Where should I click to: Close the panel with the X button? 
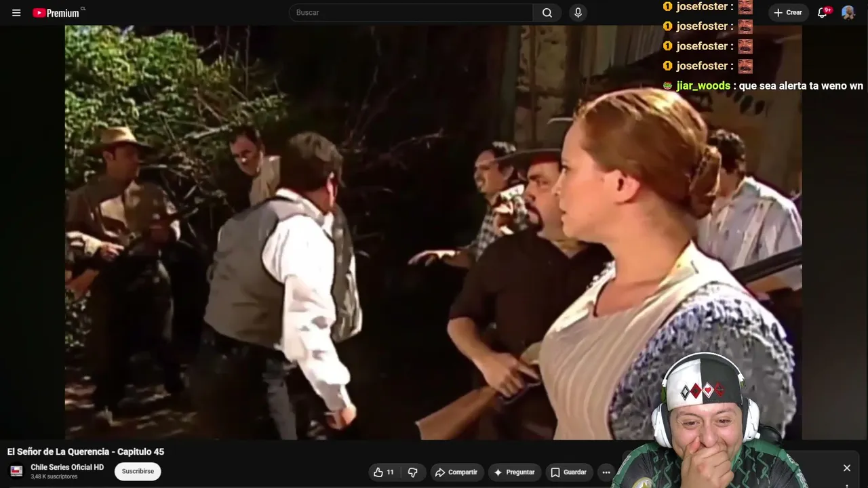click(x=847, y=468)
